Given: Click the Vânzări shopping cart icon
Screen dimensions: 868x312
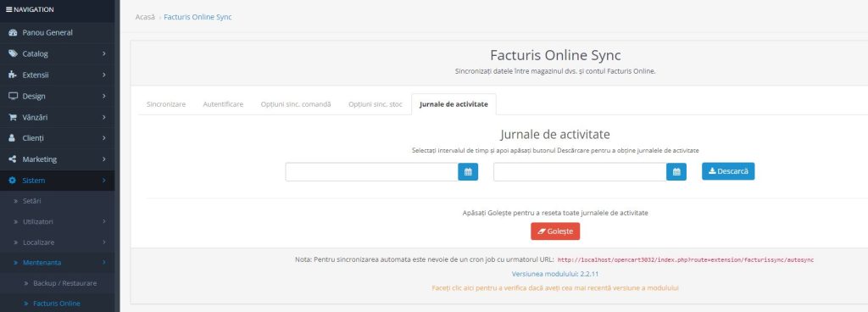Looking at the screenshot, I should (x=13, y=117).
